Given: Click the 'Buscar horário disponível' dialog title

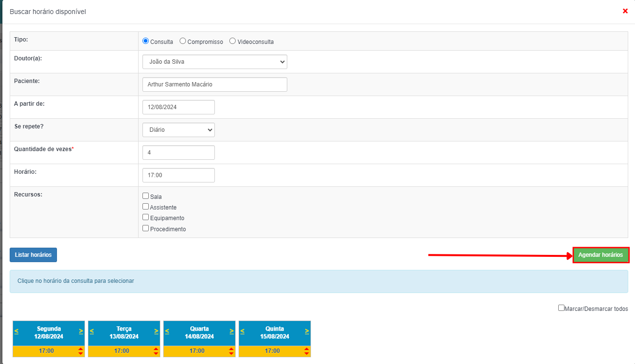Looking at the screenshot, I should [48, 12].
